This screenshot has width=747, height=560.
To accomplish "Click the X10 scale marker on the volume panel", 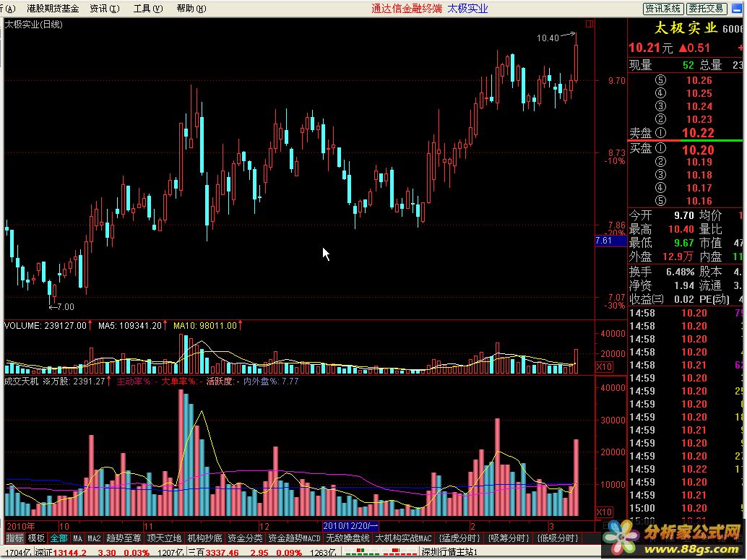I will pyautogui.click(x=604, y=366).
